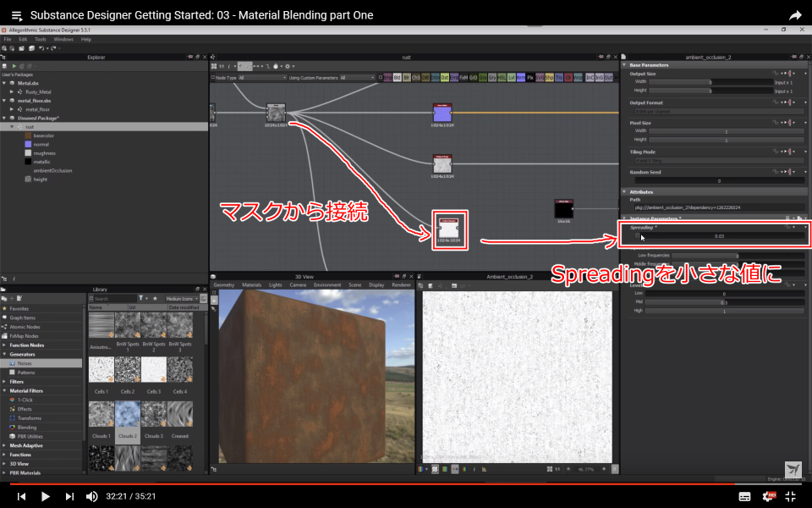Adjust the Spreading slider

719,236
